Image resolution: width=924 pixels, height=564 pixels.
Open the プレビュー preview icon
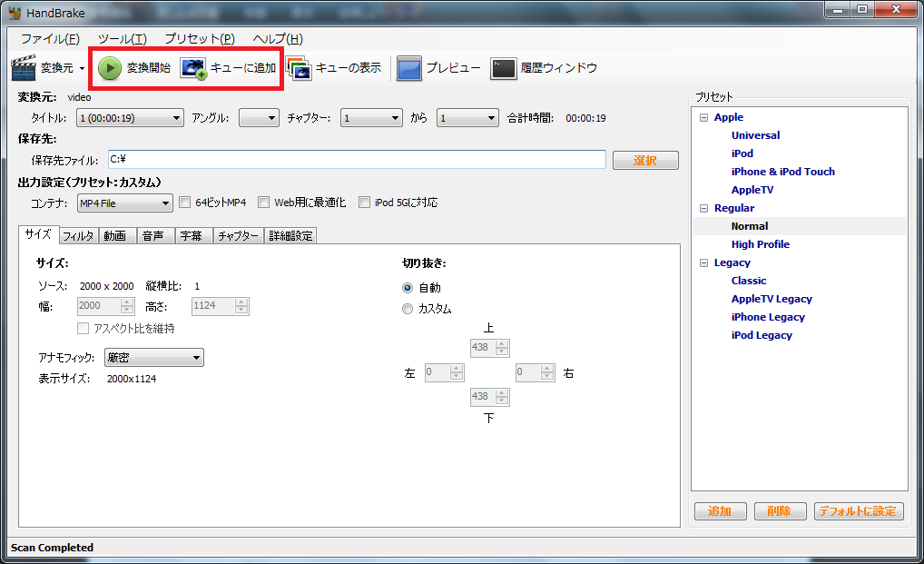409,68
